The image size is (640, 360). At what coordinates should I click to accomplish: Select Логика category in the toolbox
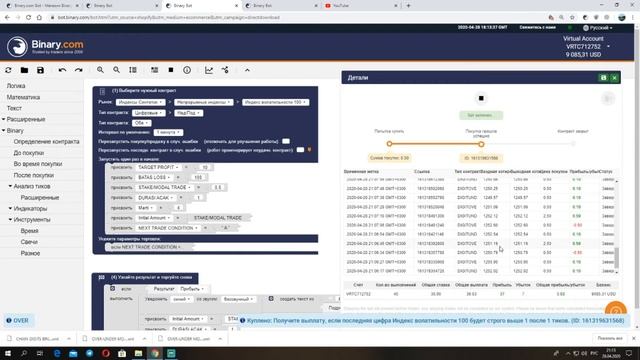[x=16, y=86]
